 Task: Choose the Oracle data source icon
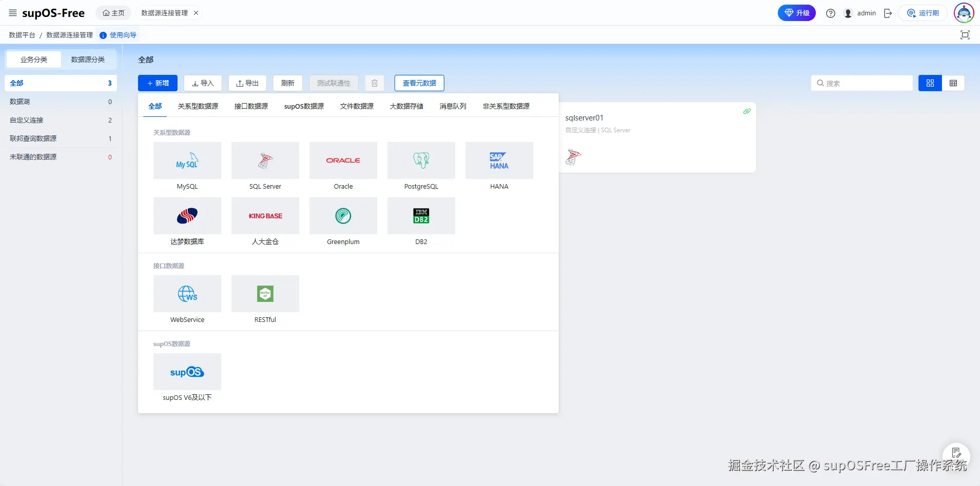(343, 160)
